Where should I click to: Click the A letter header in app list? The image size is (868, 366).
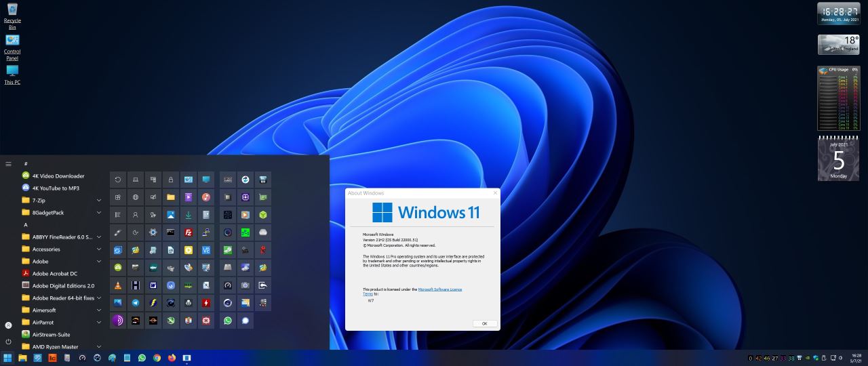click(26, 224)
